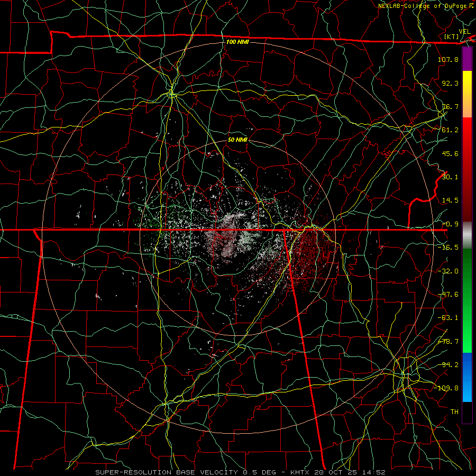Click the -94.2 legend value
The height and width of the screenshot is (476, 476).
click(x=448, y=365)
